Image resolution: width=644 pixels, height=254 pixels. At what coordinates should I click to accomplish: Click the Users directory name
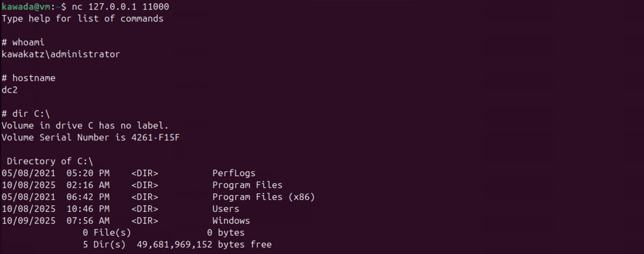click(x=225, y=209)
